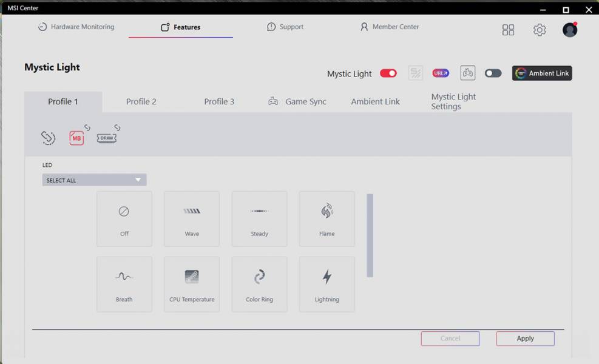Open the LED SELECT ALL dropdown

pyautogui.click(x=94, y=180)
